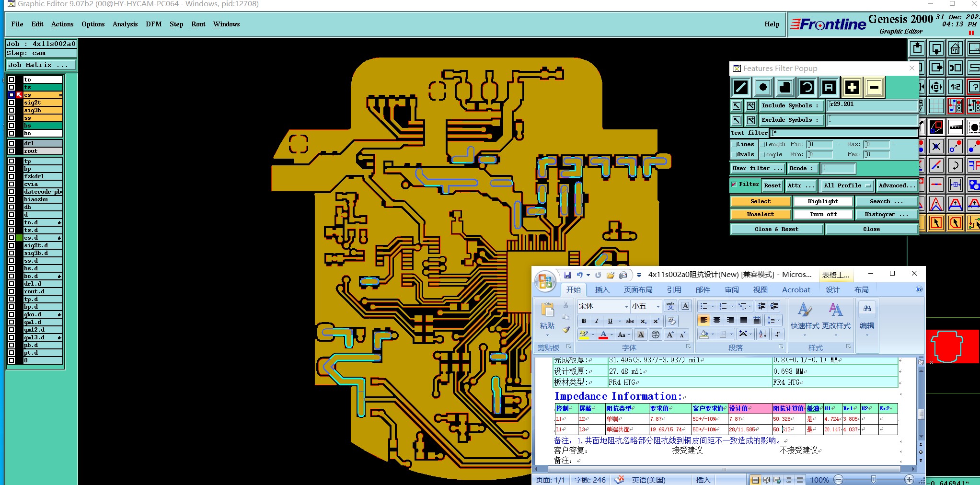The width and height of the screenshot is (980, 485).
Task: Click the Decrease Indent icon in Word
Action: pos(761,306)
